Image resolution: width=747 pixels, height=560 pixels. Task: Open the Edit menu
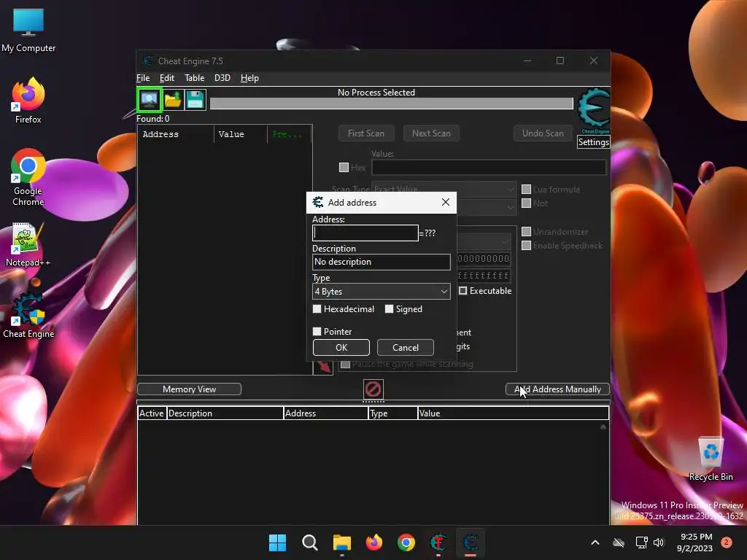(x=167, y=78)
